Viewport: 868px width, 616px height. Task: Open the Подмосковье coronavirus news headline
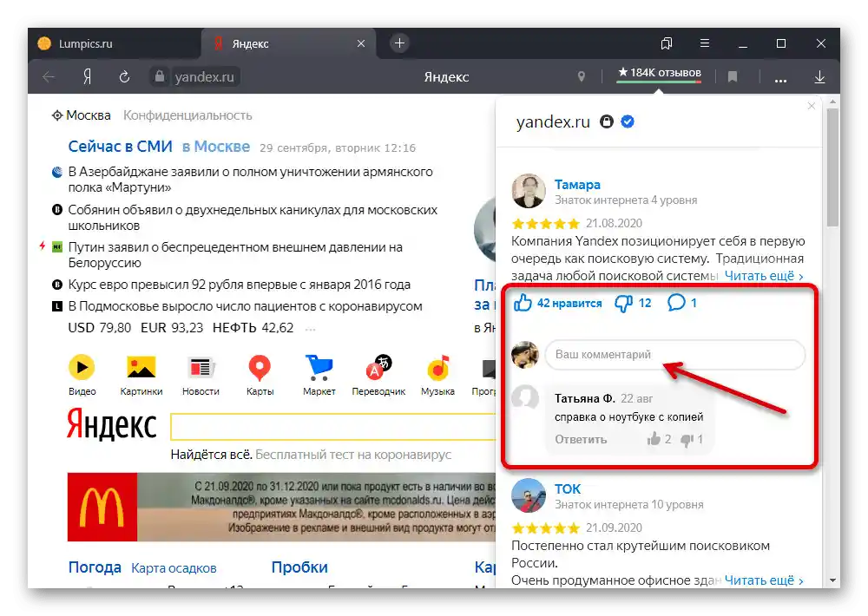tap(246, 306)
